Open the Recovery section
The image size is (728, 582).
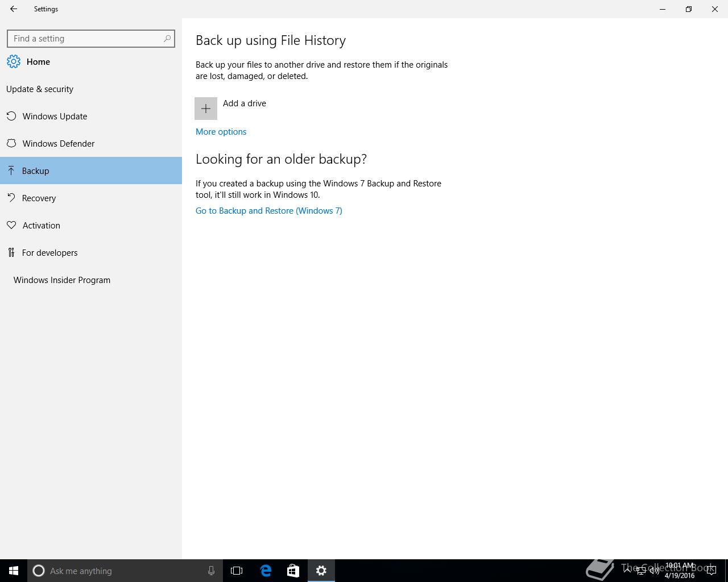click(x=91, y=198)
